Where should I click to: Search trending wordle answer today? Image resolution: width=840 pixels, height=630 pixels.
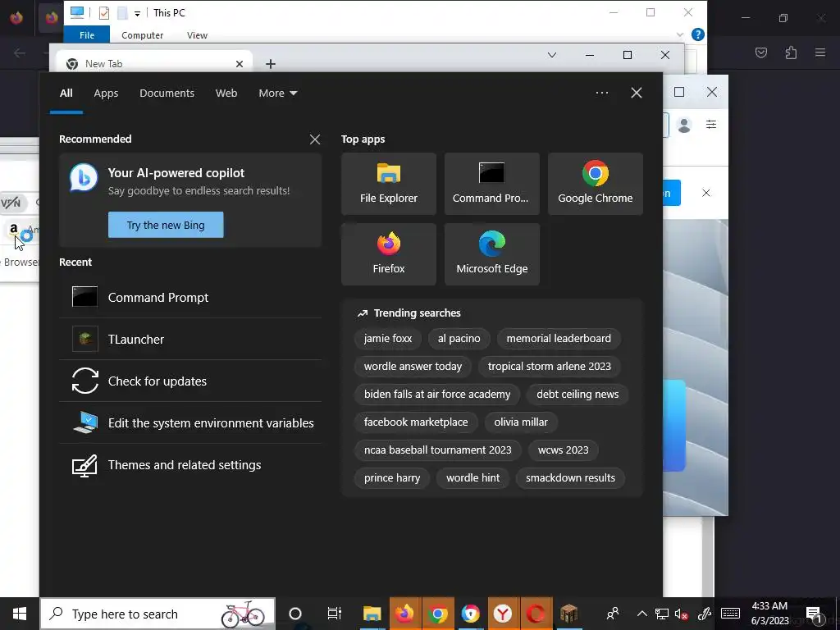[413, 367]
